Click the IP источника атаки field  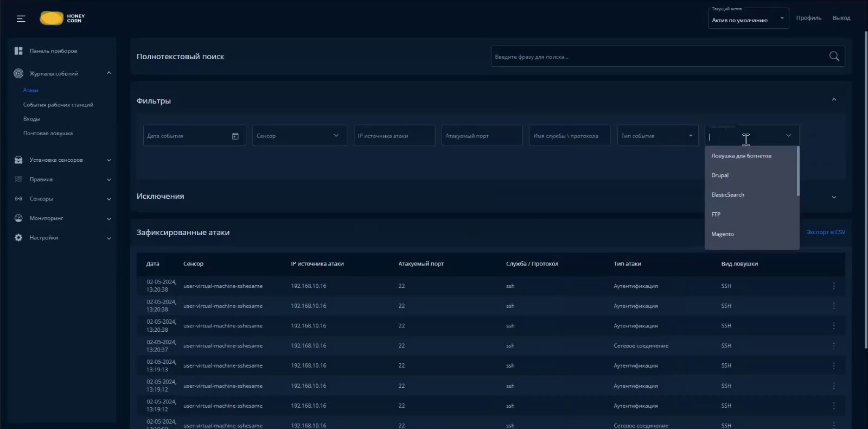pyautogui.click(x=394, y=136)
